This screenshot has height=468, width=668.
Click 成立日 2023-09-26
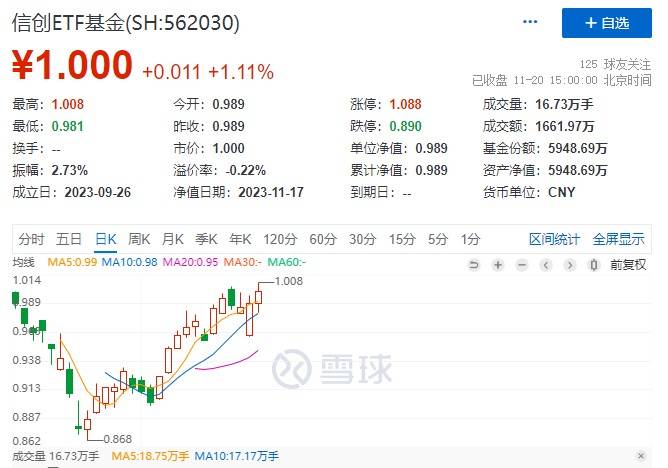click(x=98, y=192)
